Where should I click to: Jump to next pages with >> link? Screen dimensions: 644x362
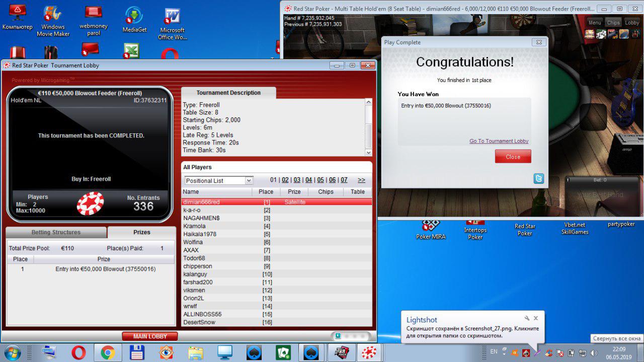pos(361,180)
